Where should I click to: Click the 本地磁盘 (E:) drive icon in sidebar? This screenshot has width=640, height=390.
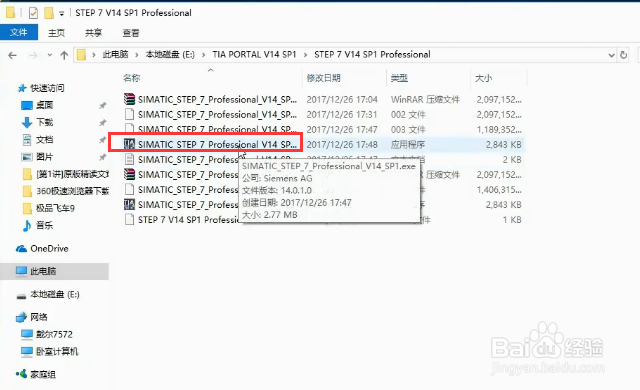(x=21, y=295)
